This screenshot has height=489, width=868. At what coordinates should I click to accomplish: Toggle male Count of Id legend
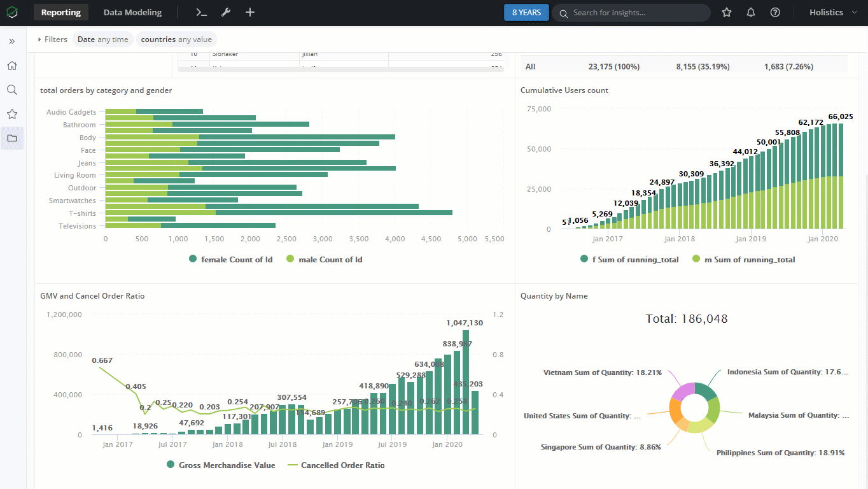click(x=325, y=259)
